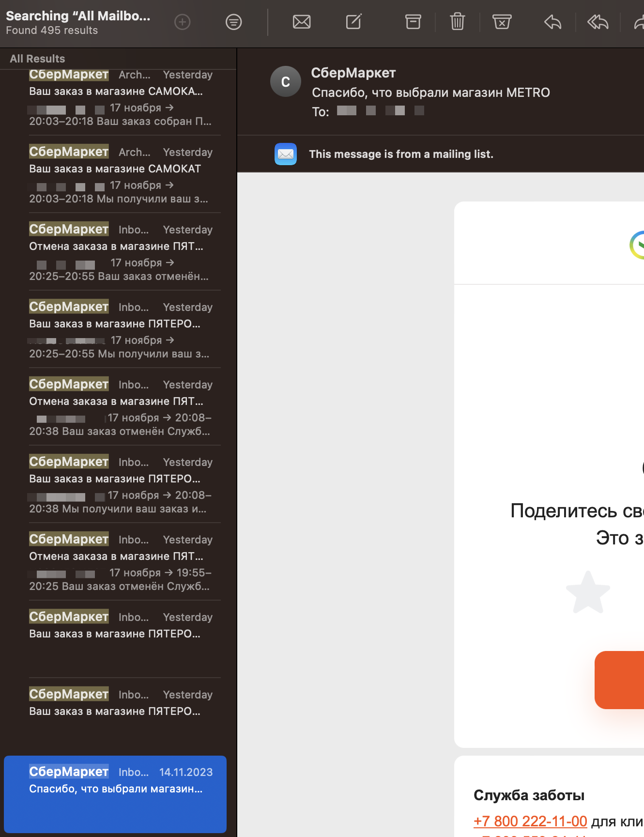Screen dimensions: 644x837
Task: Click the grey rating star in the email body
Action: (x=588, y=592)
